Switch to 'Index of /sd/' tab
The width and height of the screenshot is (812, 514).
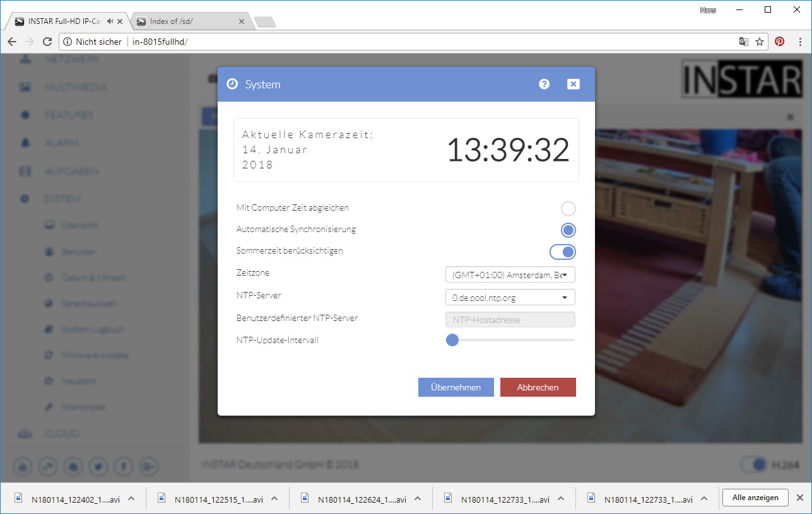coord(189,21)
